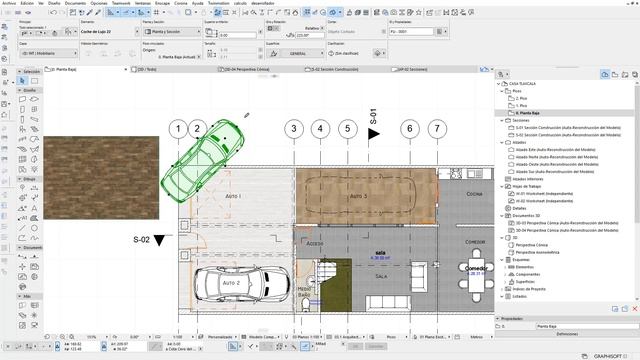Select the Circle/Arc tool in Dibujo section
The width and height of the screenshot is (640, 360).
pyautogui.click(x=35, y=228)
